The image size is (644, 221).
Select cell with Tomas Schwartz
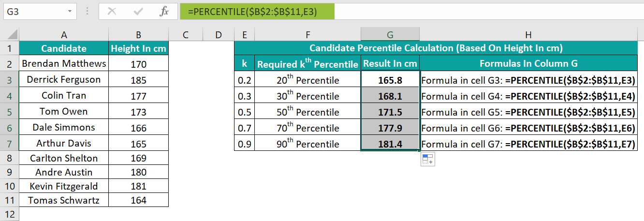[x=64, y=200]
